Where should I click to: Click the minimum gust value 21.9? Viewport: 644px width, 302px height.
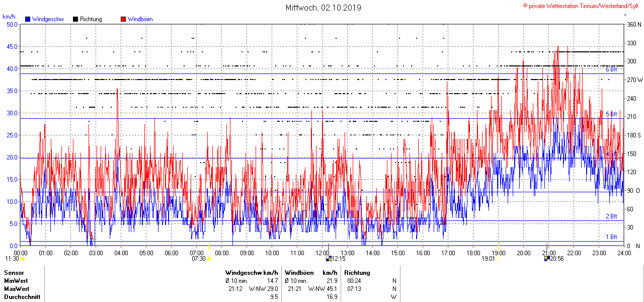[x=332, y=280]
